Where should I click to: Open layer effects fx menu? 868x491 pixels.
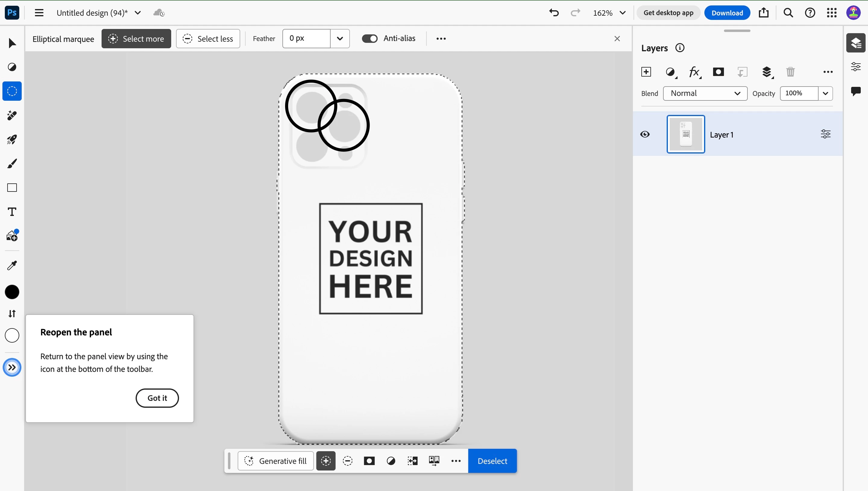tap(694, 72)
